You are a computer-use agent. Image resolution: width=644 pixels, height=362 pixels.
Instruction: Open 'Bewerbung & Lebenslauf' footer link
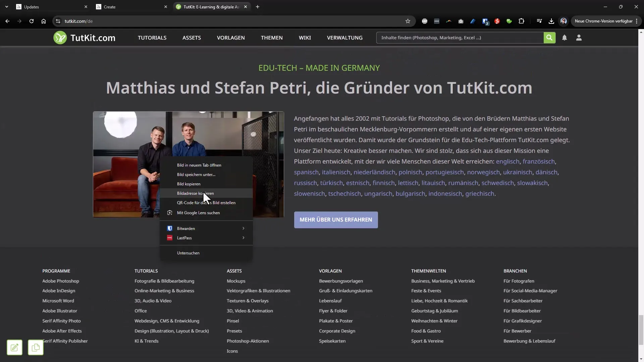pos(529,341)
